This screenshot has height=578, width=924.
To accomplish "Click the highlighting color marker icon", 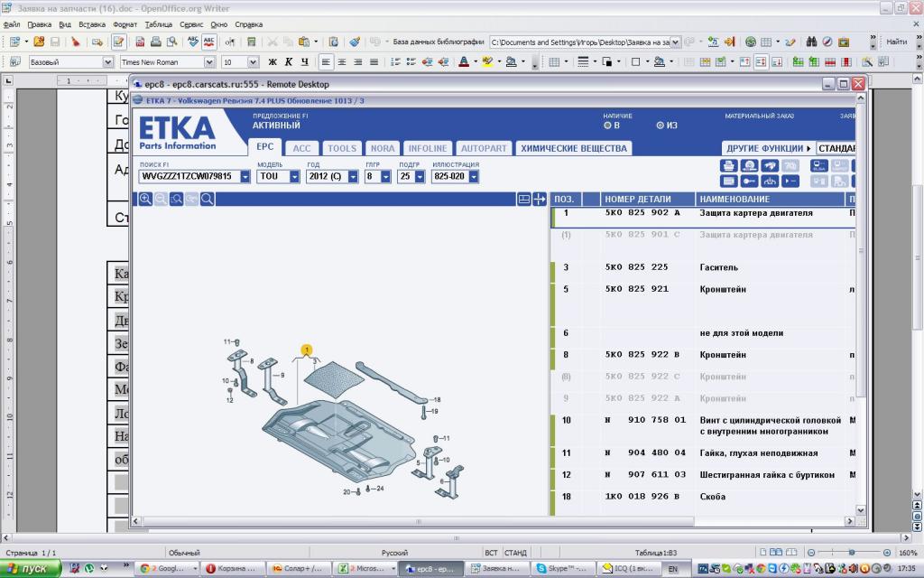I will click(486, 62).
